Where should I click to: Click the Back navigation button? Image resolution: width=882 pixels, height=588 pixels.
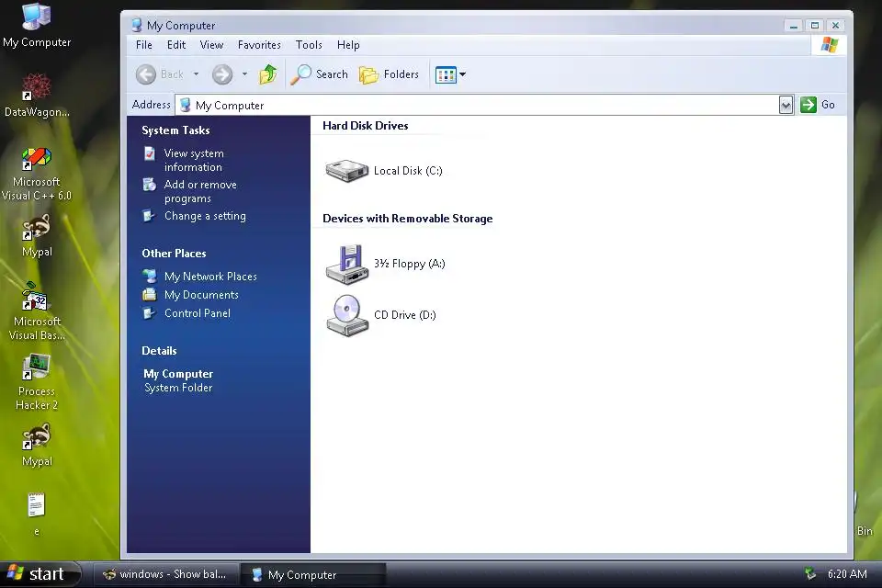160,74
